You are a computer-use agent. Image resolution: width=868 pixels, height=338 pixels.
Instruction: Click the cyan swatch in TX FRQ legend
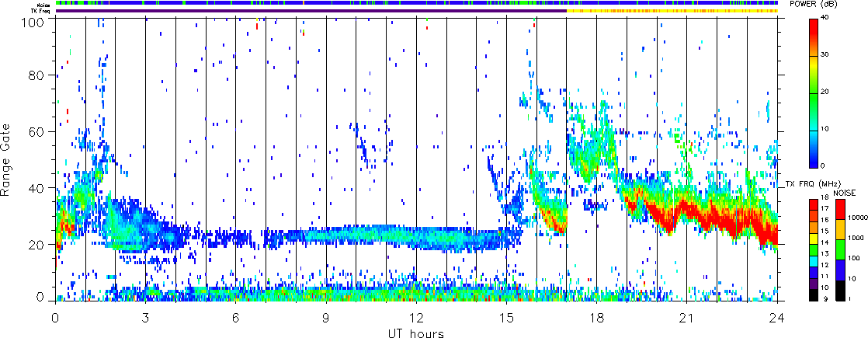pyautogui.click(x=813, y=262)
